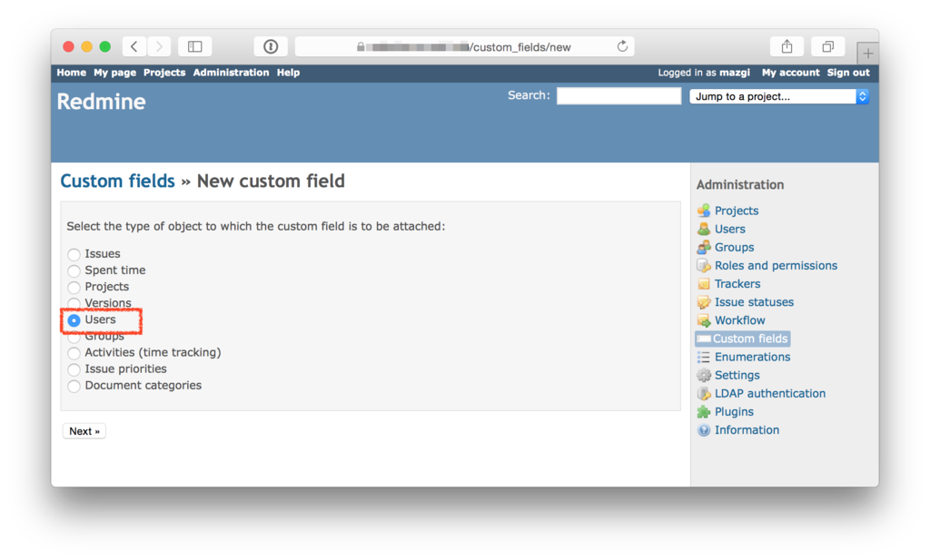The width and height of the screenshot is (930, 560).
Task: Click the Information icon in sidebar
Action: click(x=704, y=430)
